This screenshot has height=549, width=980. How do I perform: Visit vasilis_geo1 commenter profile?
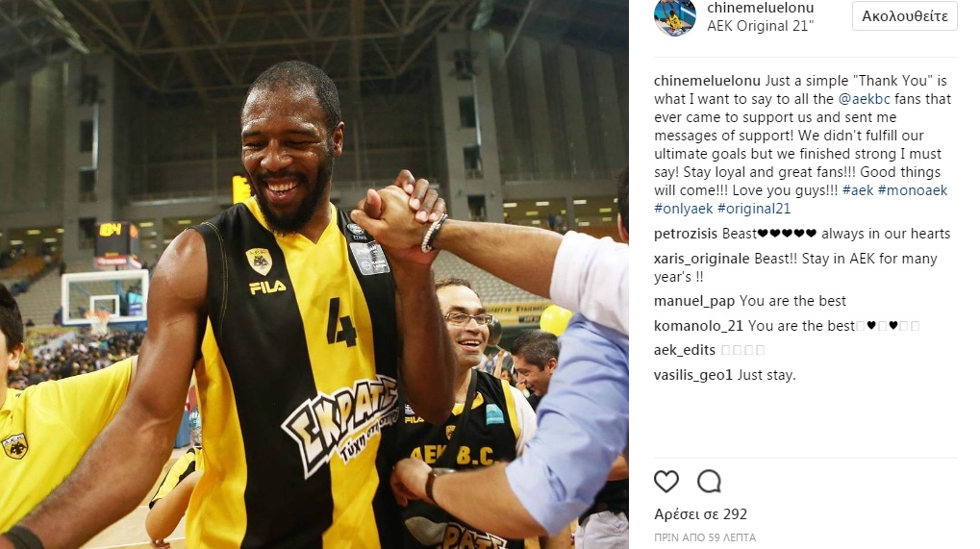pos(693,375)
